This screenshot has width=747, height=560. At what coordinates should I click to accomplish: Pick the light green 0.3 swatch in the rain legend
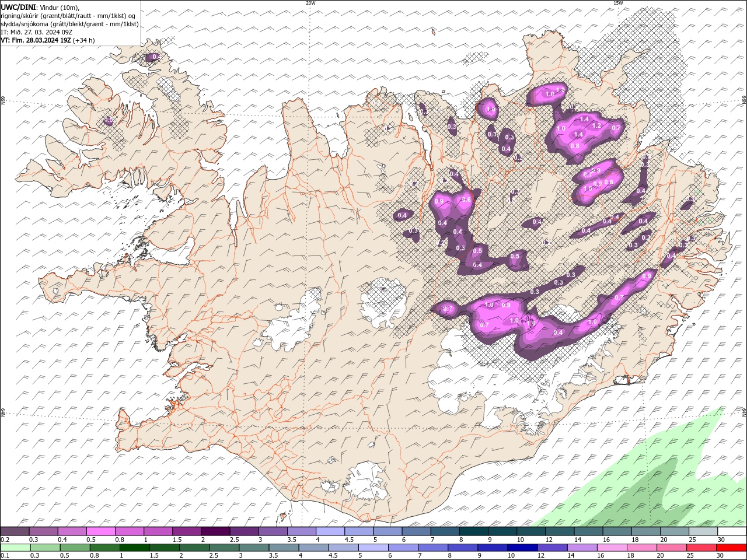point(45,548)
